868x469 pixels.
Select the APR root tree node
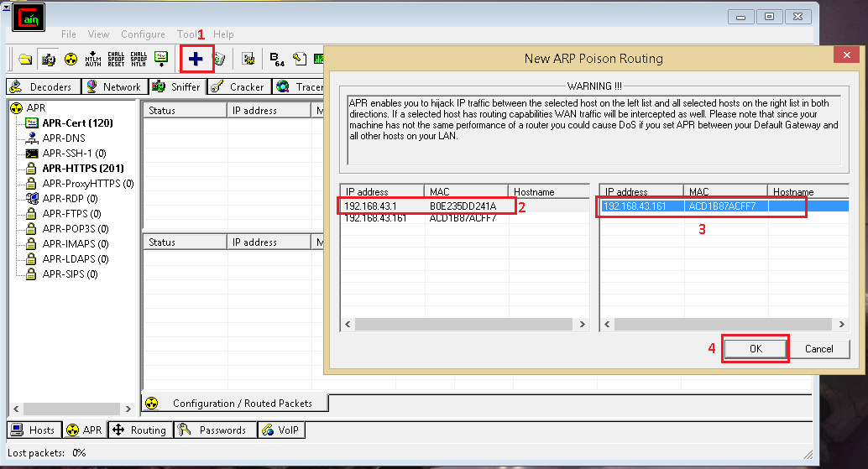35,108
